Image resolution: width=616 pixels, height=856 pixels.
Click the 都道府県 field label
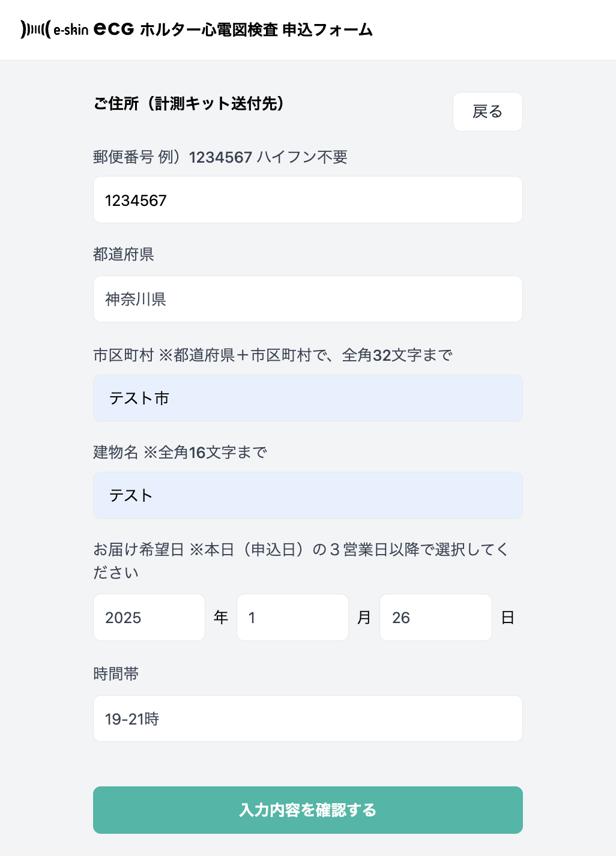pyautogui.click(x=124, y=255)
